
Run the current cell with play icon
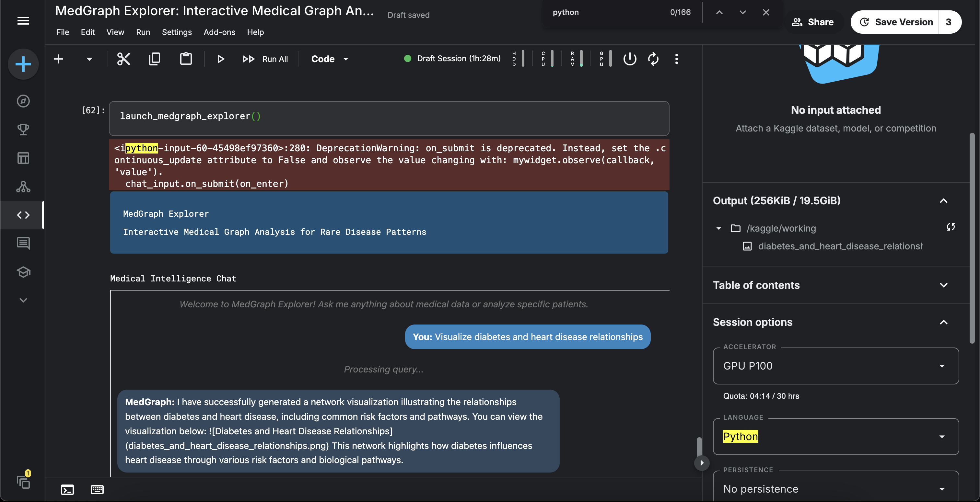pos(220,59)
